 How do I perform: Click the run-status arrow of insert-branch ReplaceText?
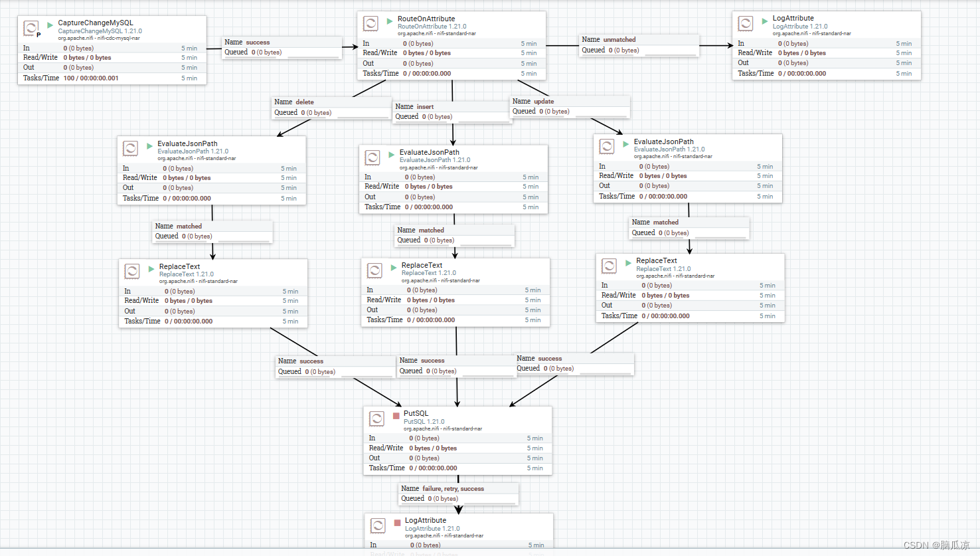pyautogui.click(x=394, y=268)
